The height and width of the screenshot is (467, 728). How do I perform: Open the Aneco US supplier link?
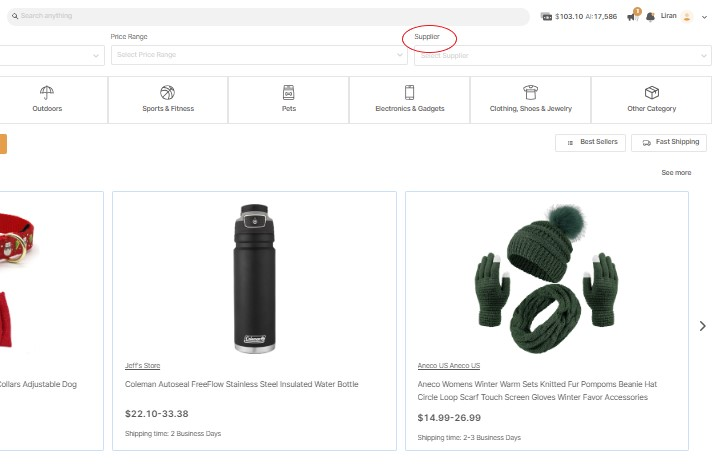pos(448,366)
